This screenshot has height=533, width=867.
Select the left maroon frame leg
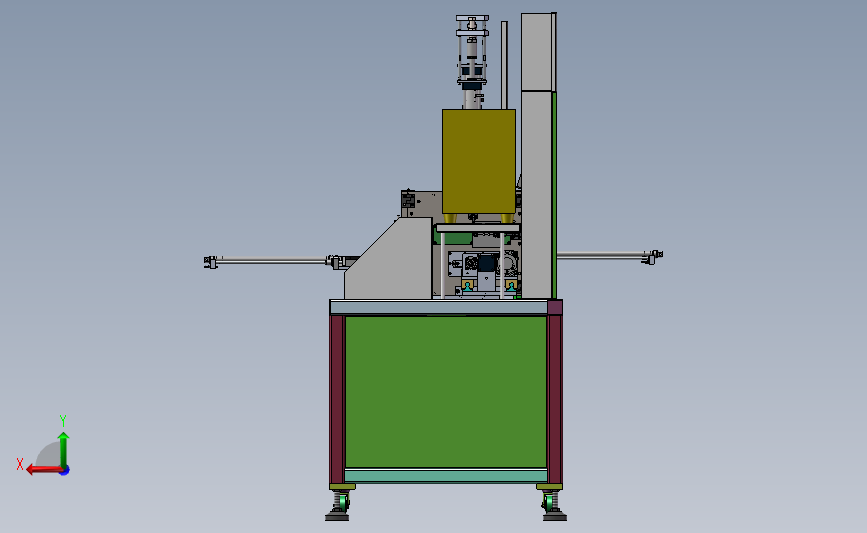coord(337,399)
